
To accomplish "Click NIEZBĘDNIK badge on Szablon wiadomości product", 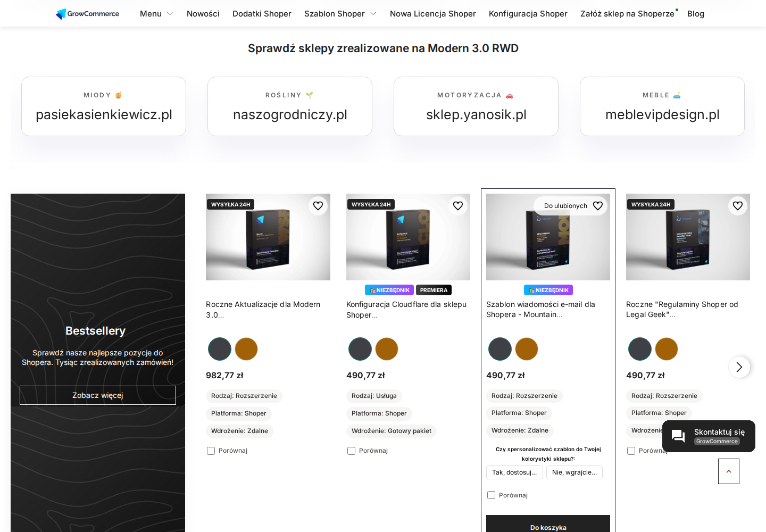I will click(548, 290).
